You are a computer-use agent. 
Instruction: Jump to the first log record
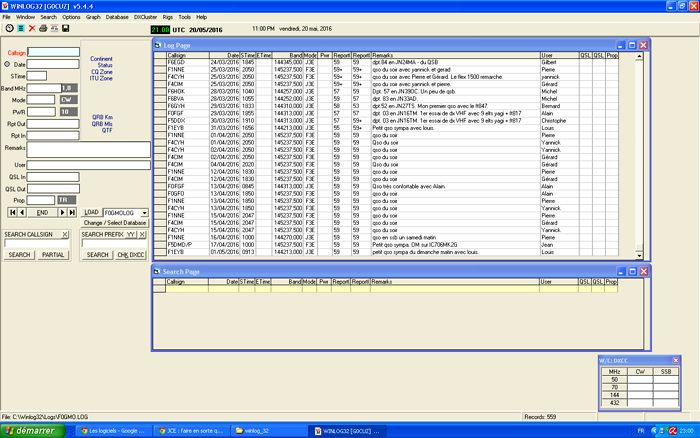[x=12, y=213]
